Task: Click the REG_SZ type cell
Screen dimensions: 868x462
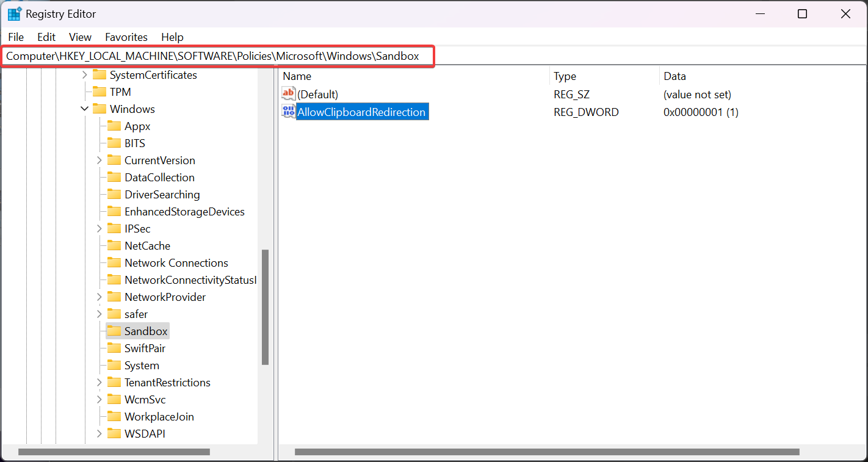Action: click(x=571, y=95)
